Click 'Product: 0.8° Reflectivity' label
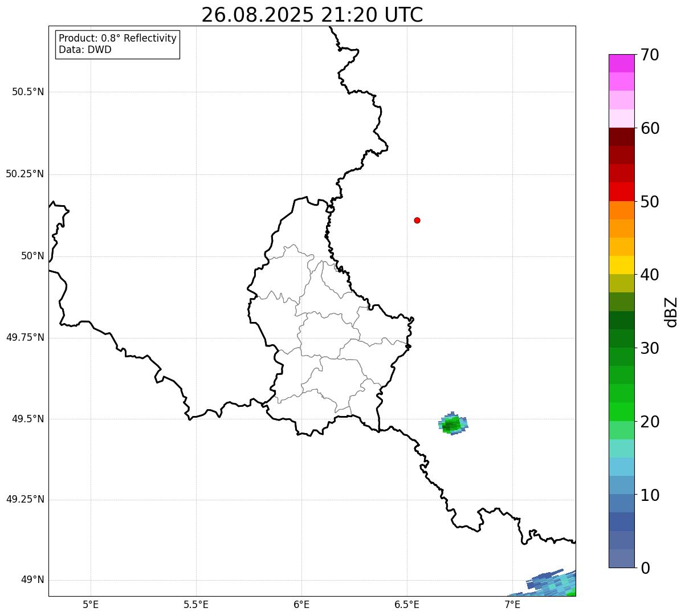Screen dimensions: 685x616 click(118, 38)
